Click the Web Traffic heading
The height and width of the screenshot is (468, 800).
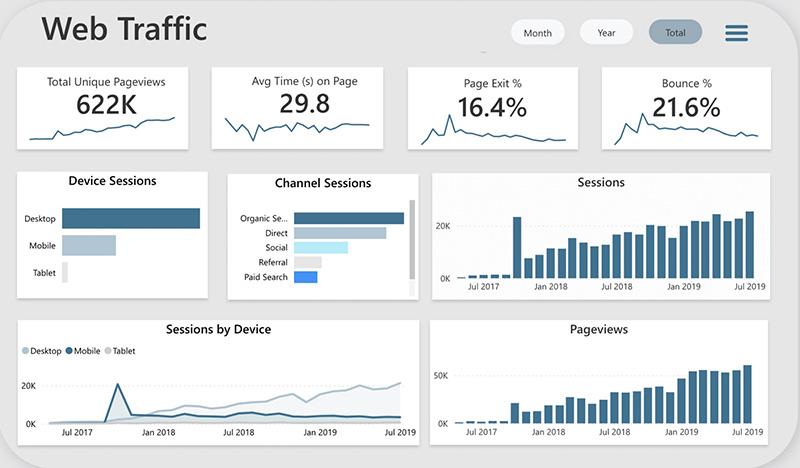(124, 29)
